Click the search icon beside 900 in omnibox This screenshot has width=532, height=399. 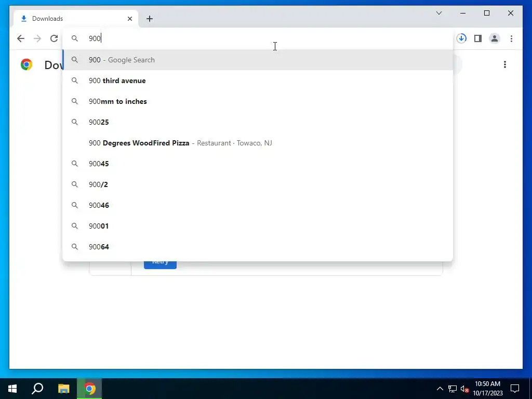(x=75, y=38)
